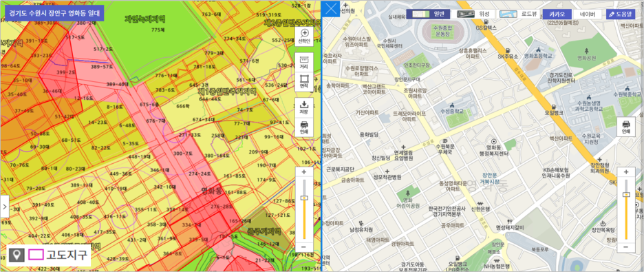This screenshot has width=644, height=272.
Task: Click the NH농협은행 bank icon
Action: 497,260
